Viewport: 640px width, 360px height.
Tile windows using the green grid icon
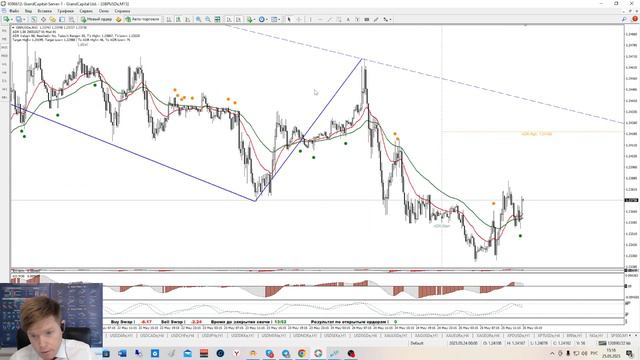pyautogui.click(x=218, y=19)
